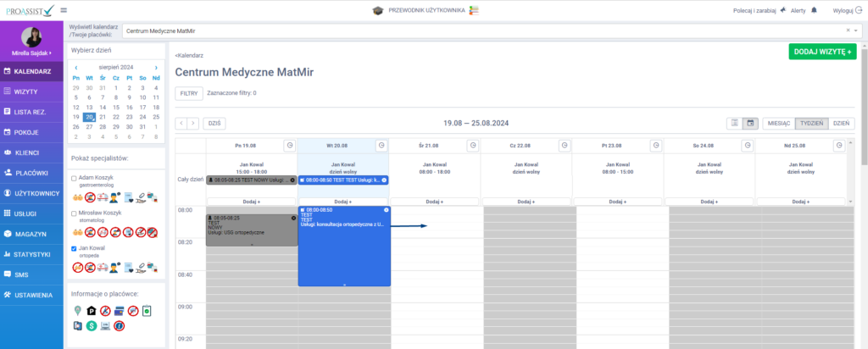
Task: Check the Adam Koszyk specialist checkbox
Action: click(x=74, y=179)
